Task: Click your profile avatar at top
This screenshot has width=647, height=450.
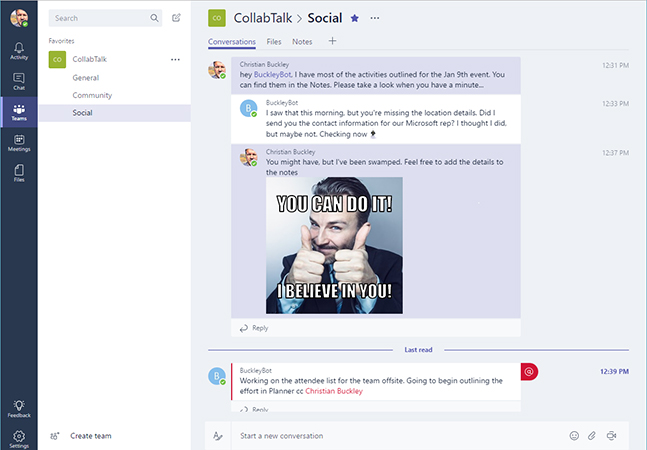Action: click(x=19, y=18)
